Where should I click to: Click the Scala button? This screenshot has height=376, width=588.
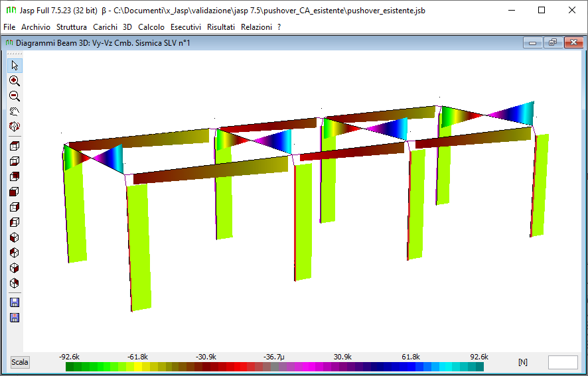pyautogui.click(x=19, y=362)
